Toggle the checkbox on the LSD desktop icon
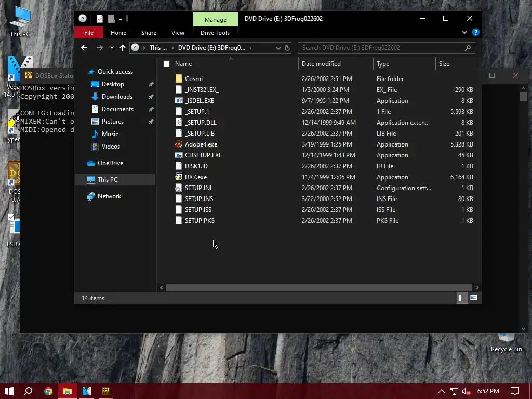This screenshot has height=399, width=532. [x=11, y=217]
